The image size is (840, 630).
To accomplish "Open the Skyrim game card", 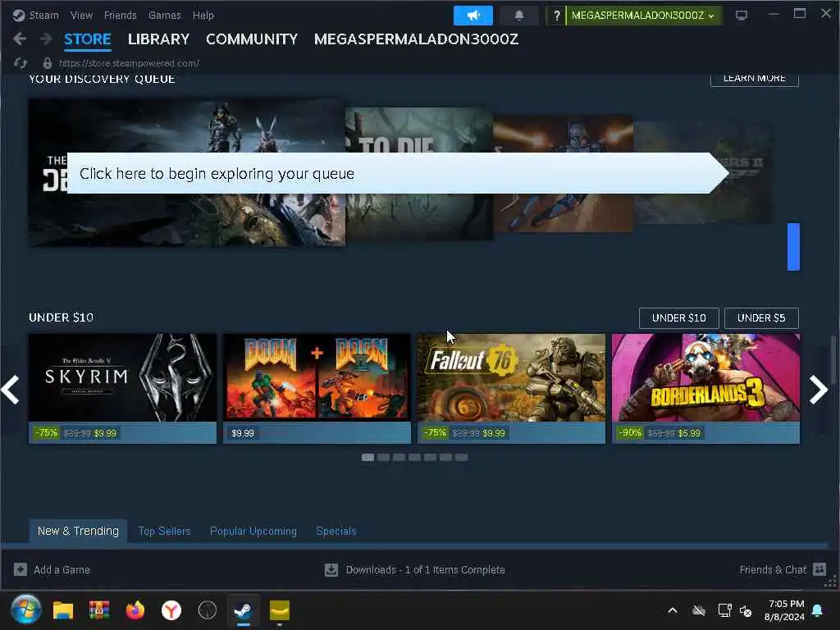I will point(123,388).
